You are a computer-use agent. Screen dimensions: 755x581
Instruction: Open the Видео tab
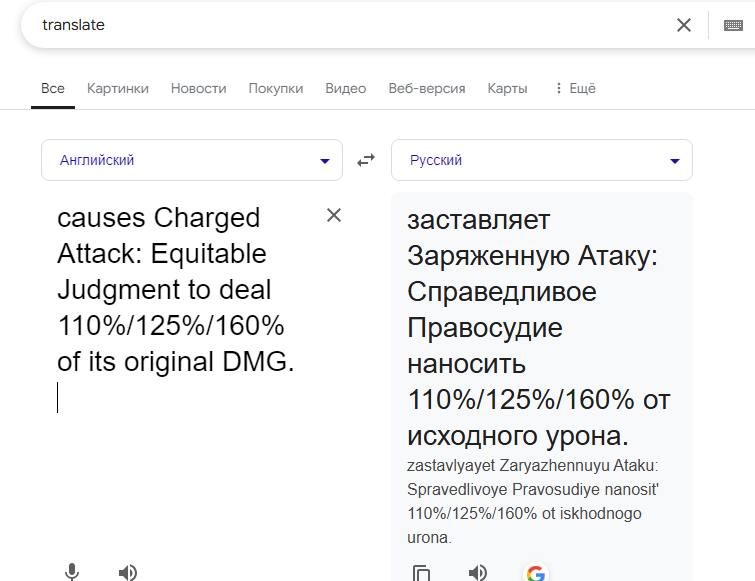coord(346,89)
